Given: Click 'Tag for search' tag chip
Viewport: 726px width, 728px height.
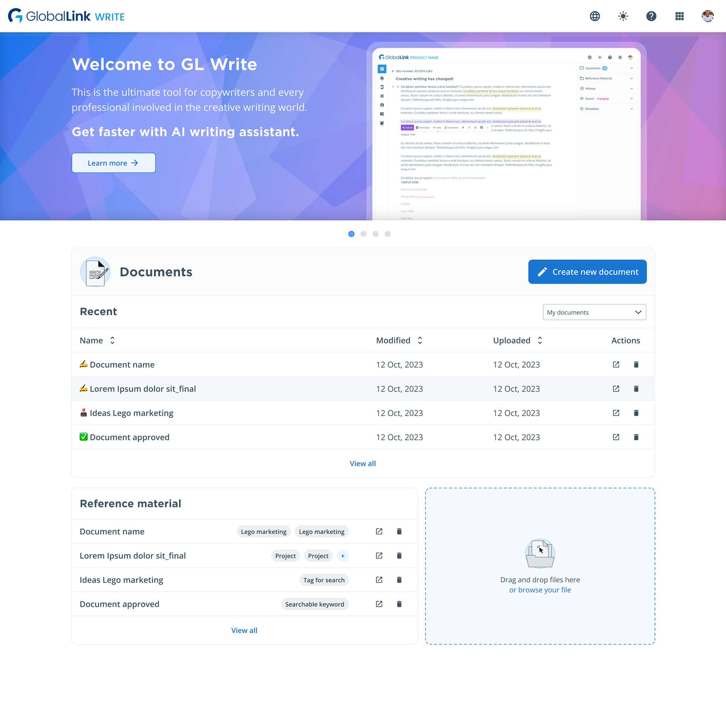Looking at the screenshot, I should (324, 580).
